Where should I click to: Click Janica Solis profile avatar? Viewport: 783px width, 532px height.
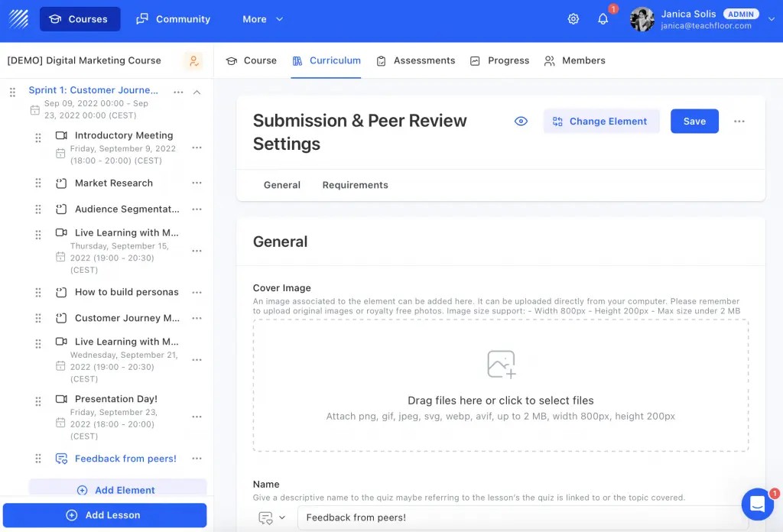pyautogui.click(x=642, y=19)
